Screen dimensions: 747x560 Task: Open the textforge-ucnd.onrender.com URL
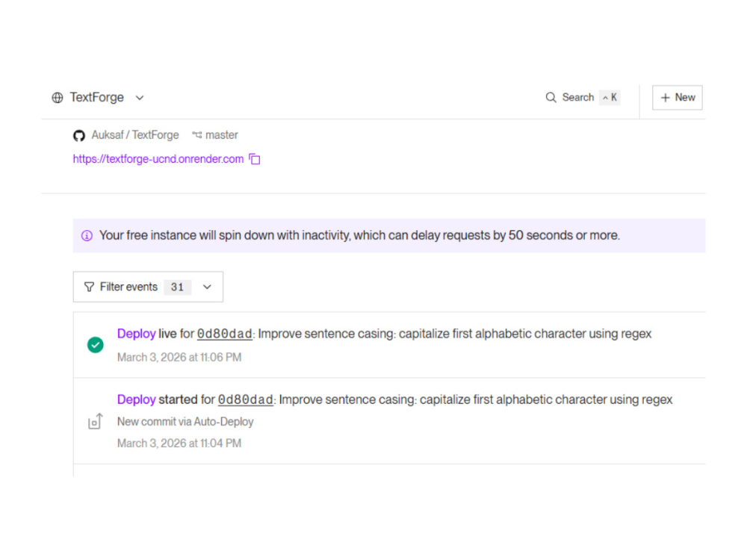click(158, 159)
